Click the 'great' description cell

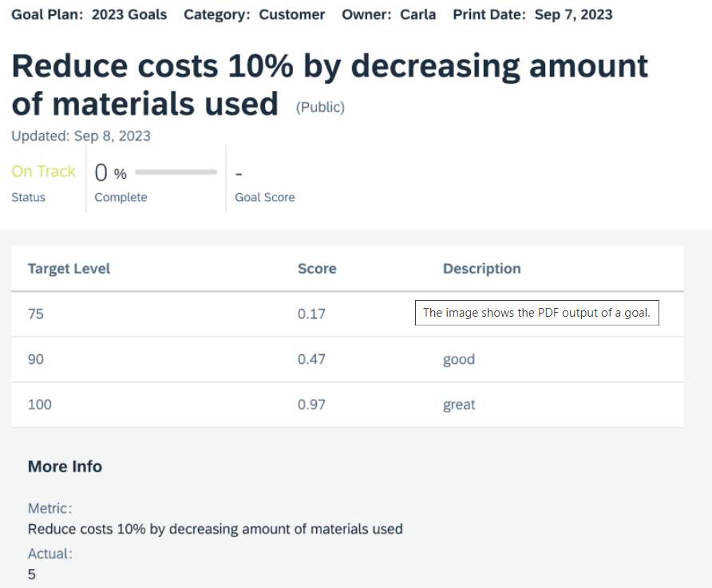[x=459, y=404]
